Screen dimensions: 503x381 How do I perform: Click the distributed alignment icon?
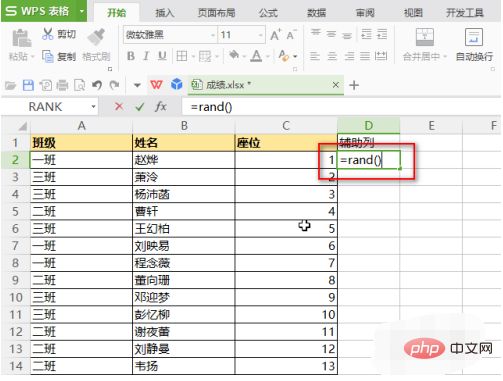tap(381, 56)
